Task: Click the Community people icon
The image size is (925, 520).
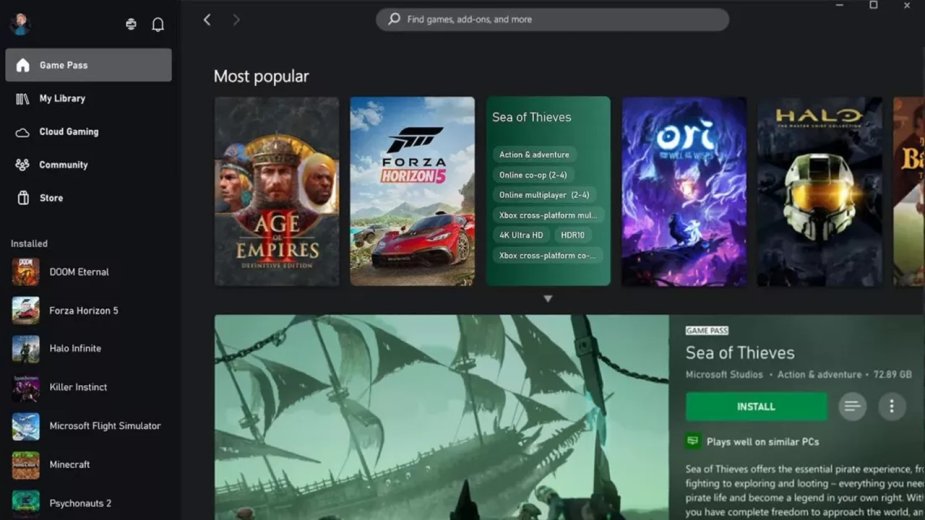Action: [x=22, y=165]
